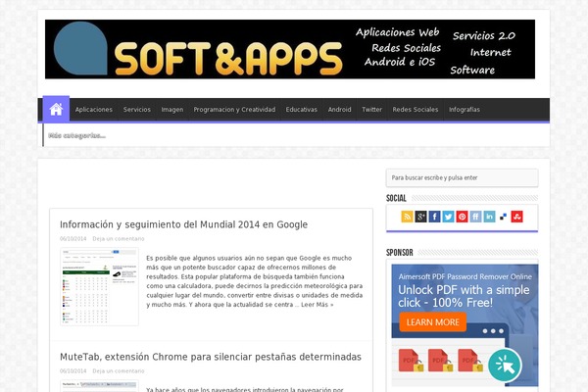588x392 pixels.
Task: Click 'Unlock PDF with a simple click' ad text
Action: (x=464, y=296)
